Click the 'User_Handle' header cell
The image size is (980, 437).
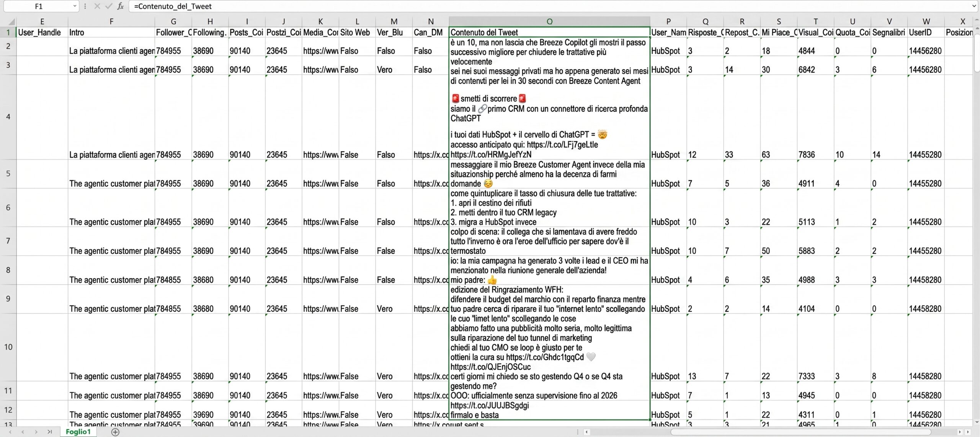42,32
